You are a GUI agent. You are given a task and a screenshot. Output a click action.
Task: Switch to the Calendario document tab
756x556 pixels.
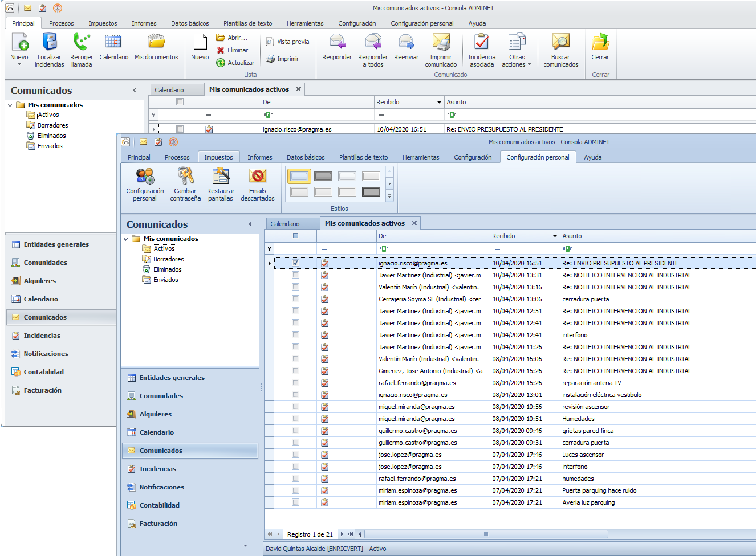click(285, 224)
